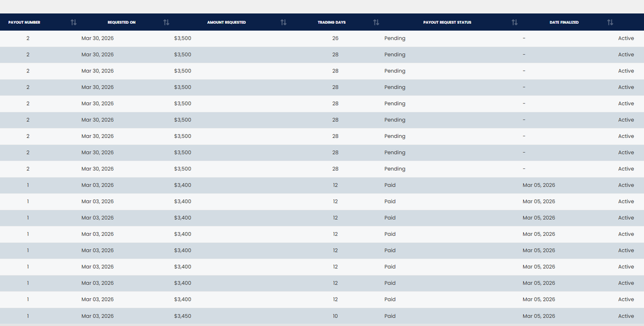Sort using arrows next to Date Finalized
The width and height of the screenshot is (644, 326).
pos(610,22)
